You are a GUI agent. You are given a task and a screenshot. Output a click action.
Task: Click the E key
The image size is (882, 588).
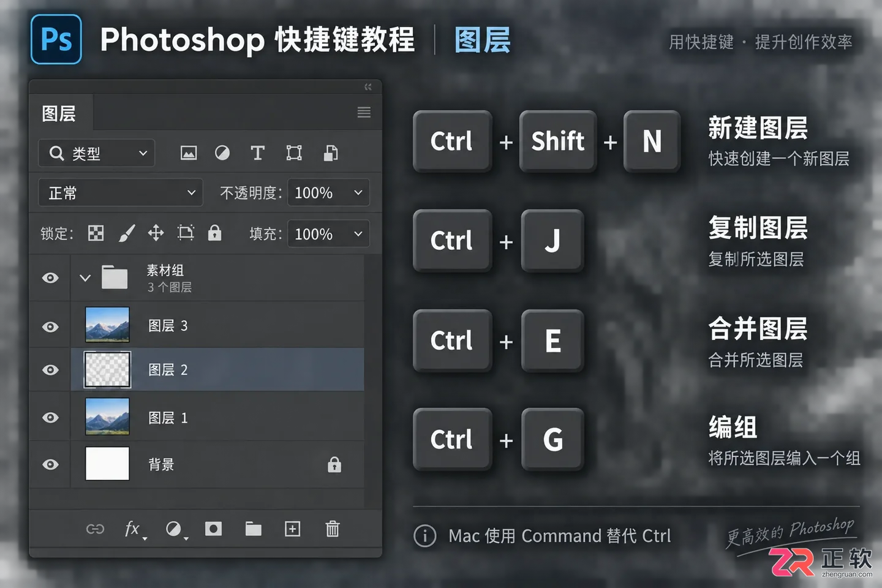(x=552, y=341)
